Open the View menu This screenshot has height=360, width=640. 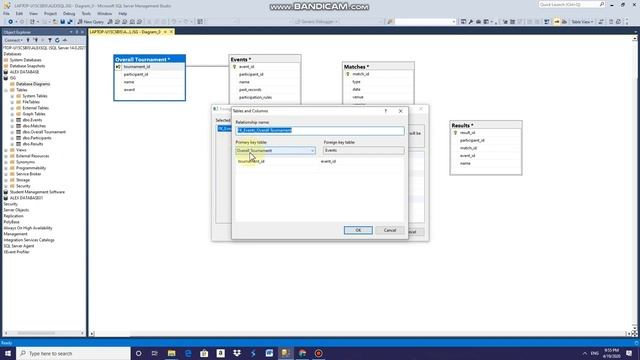33,13
